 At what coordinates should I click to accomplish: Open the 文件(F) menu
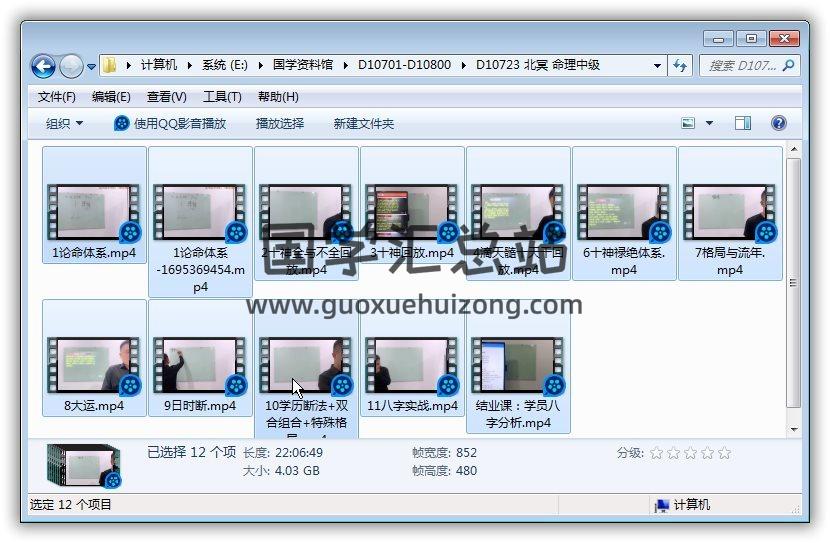(x=57, y=97)
